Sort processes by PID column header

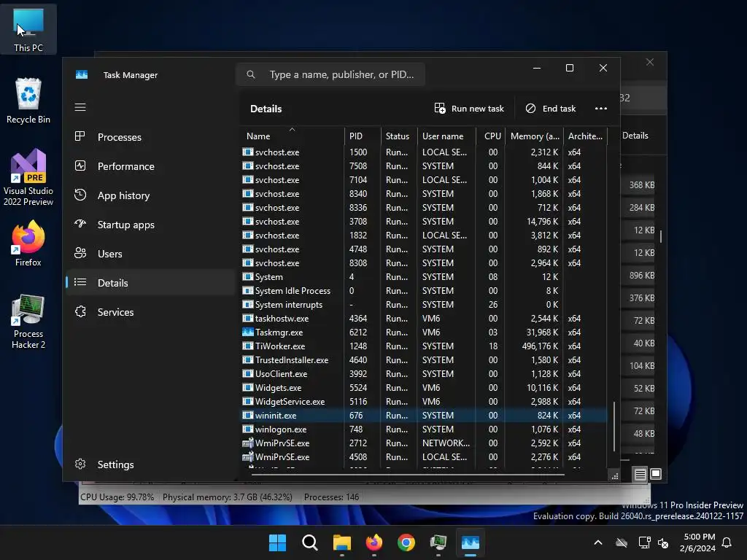(362, 136)
